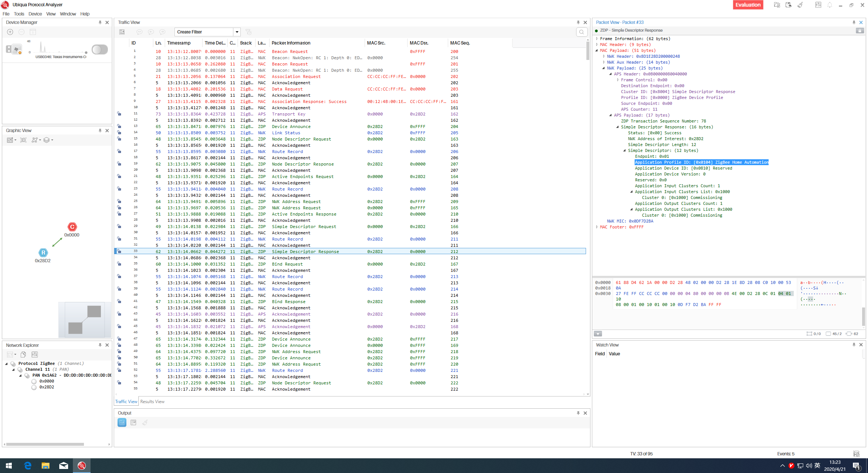This screenshot has width=868, height=473.
Task: Switch to the Results View tab
Action: pyautogui.click(x=152, y=402)
